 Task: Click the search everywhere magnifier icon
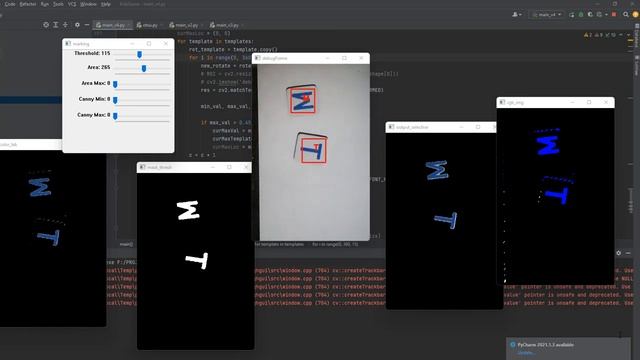(626, 15)
